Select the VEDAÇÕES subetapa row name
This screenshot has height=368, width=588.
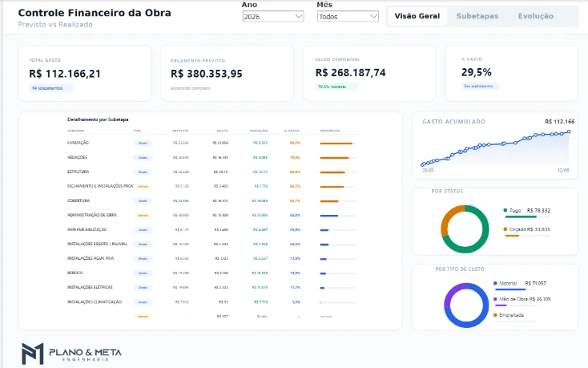pos(77,158)
